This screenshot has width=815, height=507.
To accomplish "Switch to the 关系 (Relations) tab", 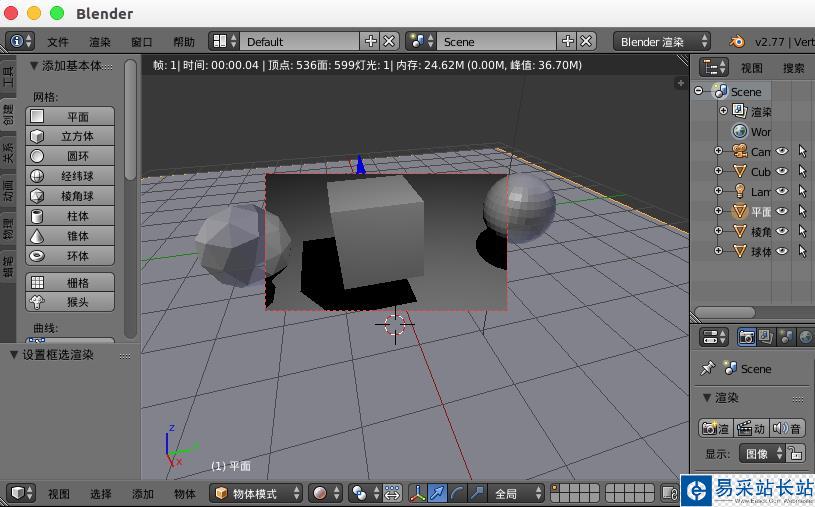I will click(8, 151).
